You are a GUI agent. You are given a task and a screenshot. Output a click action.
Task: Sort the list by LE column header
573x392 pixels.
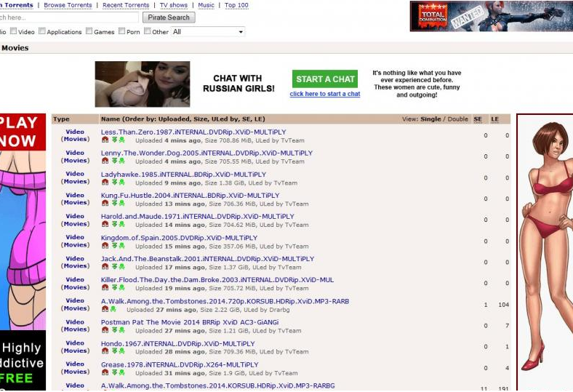click(x=495, y=119)
